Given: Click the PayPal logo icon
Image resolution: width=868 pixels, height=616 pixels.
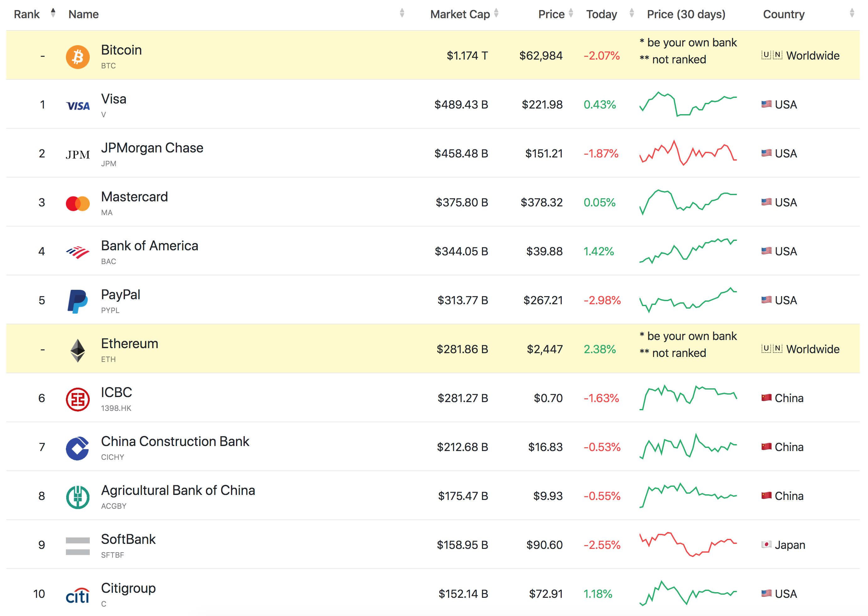Looking at the screenshot, I should tap(78, 301).
